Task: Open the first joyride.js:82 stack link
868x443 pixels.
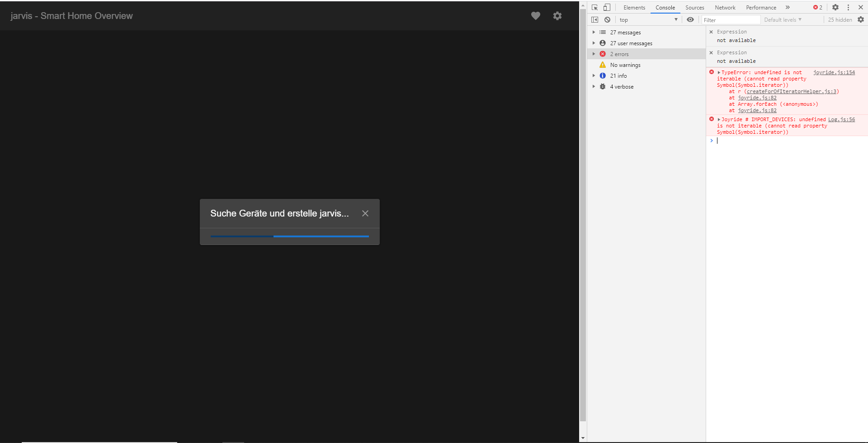Action: pyautogui.click(x=757, y=98)
